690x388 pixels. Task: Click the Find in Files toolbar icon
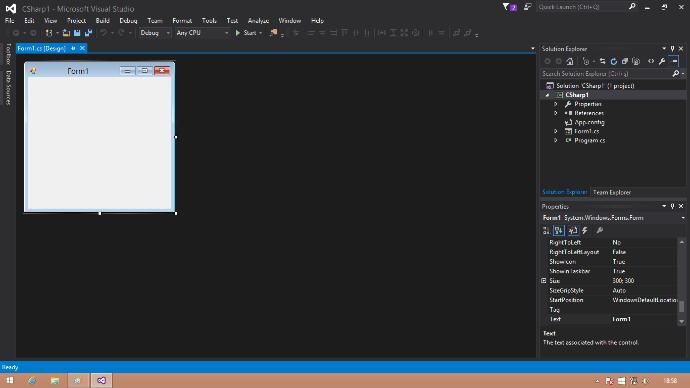click(x=273, y=33)
